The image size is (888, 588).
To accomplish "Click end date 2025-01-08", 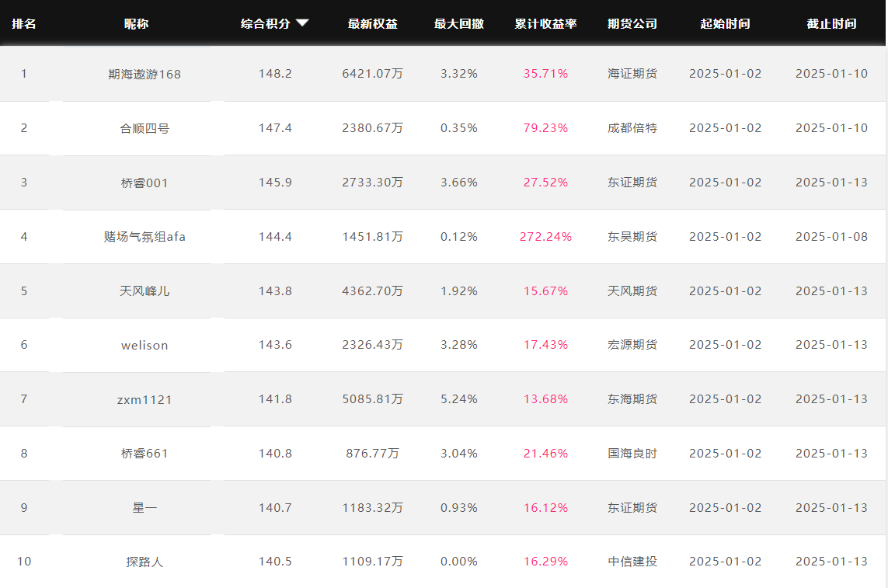I will [832, 237].
